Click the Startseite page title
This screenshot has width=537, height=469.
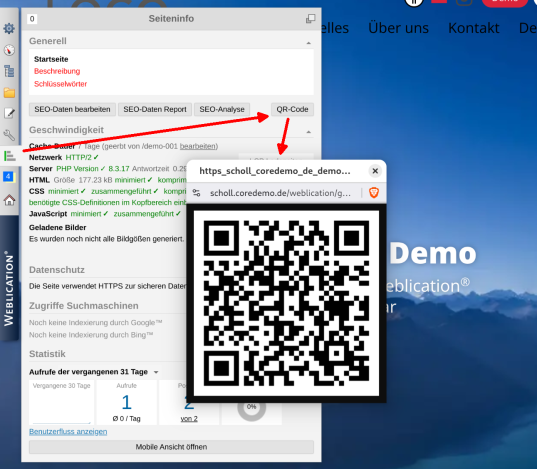51,59
